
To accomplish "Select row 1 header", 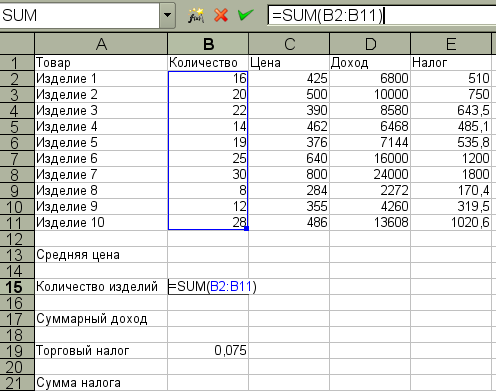I will pos(17,63).
